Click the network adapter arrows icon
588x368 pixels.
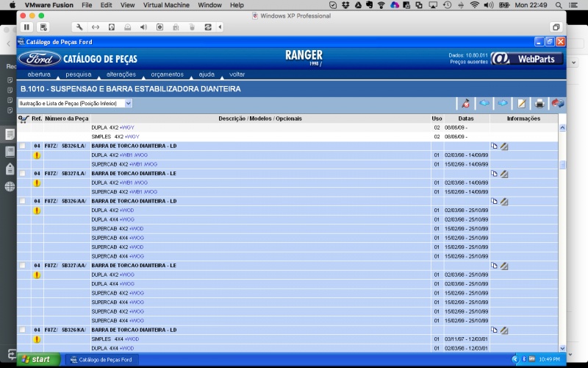coord(96,27)
